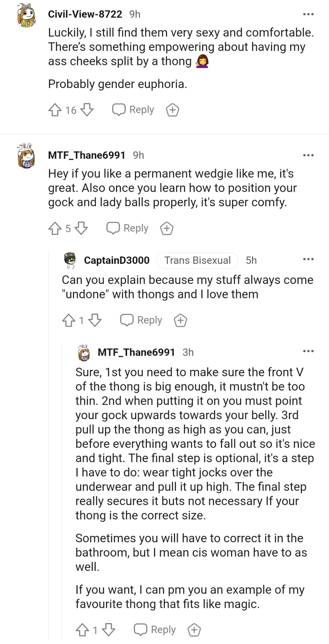Open more options on MTF_Thane6991's 9h comment
The image size is (329, 644).
click(x=308, y=155)
